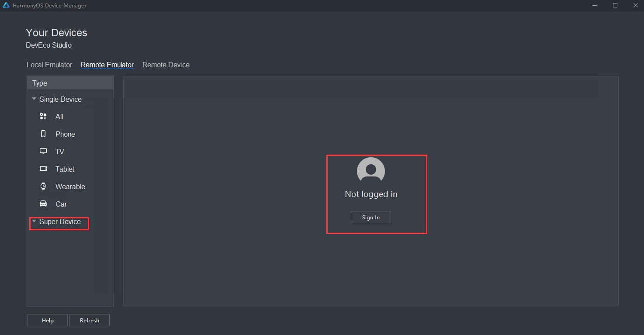
Task: Click the Your Devices heading
Action: pos(56,33)
